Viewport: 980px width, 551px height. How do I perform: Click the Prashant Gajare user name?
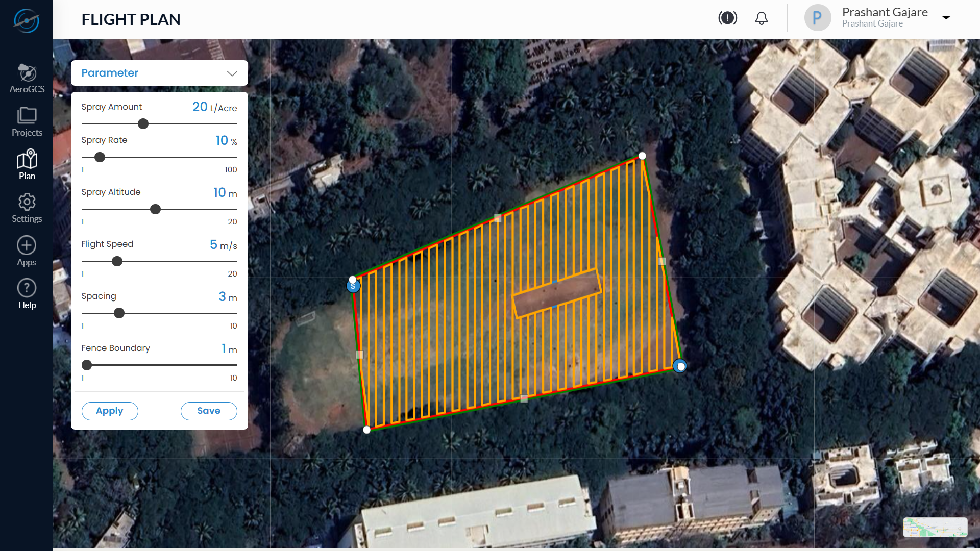(x=885, y=12)
